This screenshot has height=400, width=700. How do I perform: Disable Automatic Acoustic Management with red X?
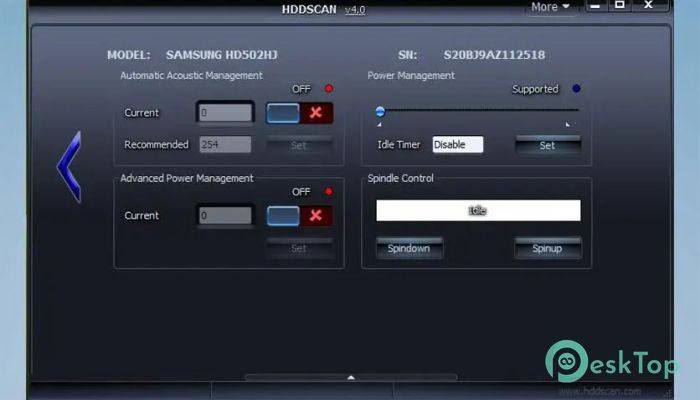click(x=316, y=112)
